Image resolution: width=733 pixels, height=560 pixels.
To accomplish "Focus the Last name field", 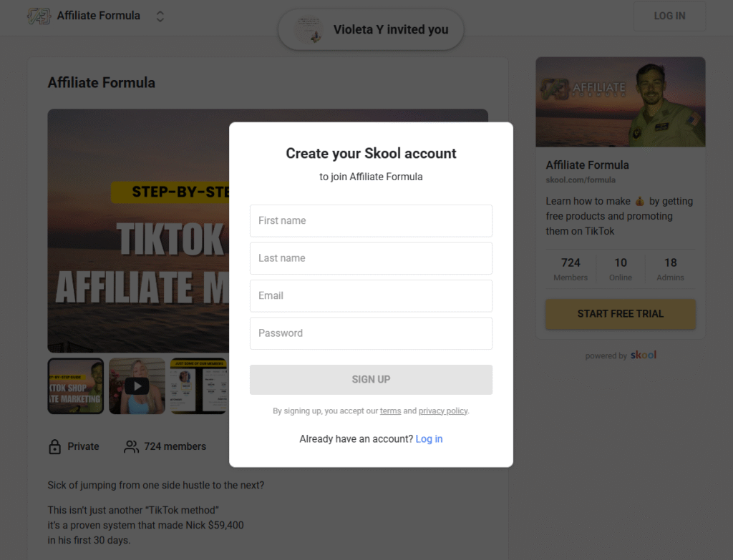I will click(x=371, y=258).
